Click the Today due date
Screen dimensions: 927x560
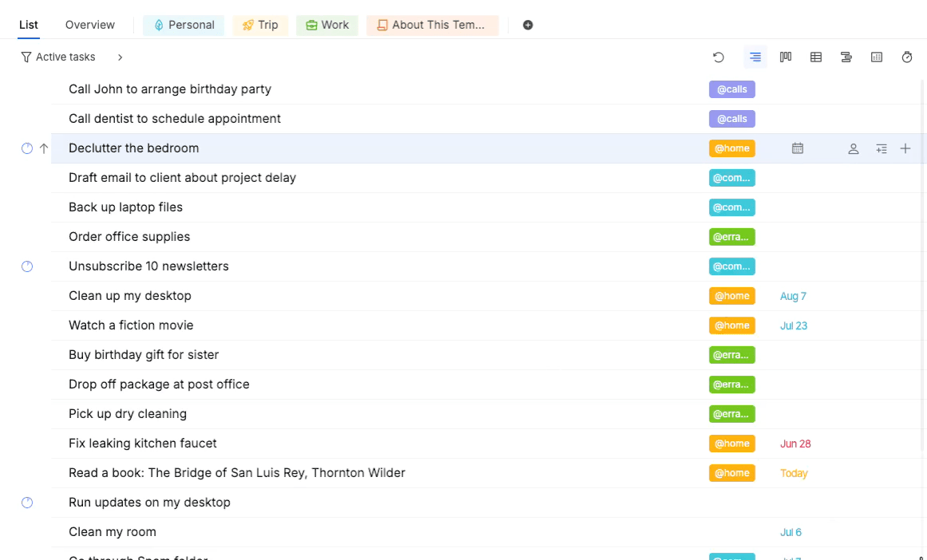pos(794,473)
